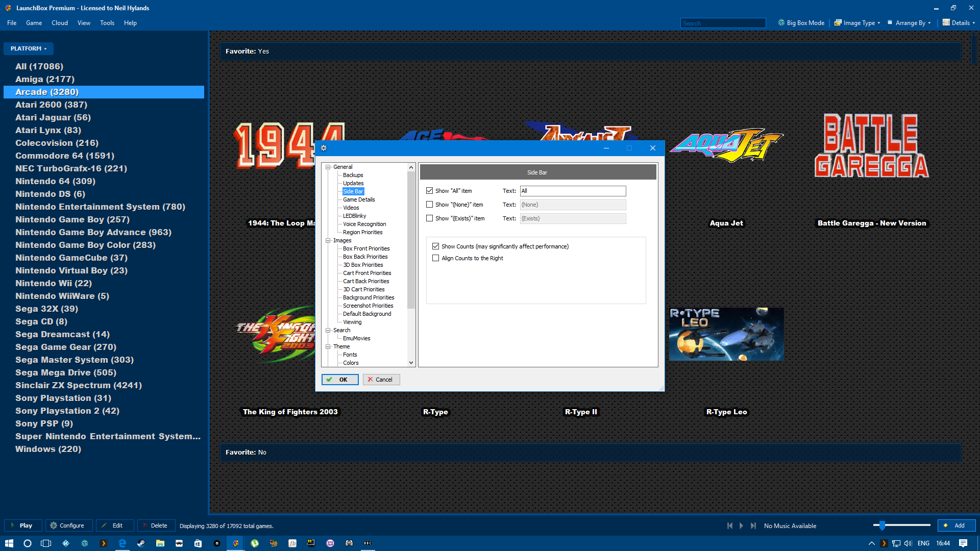This screenshot has width=980, height=551.
Task: Toggle Show Counts checkbox
Action: click(x=435, y=246)
